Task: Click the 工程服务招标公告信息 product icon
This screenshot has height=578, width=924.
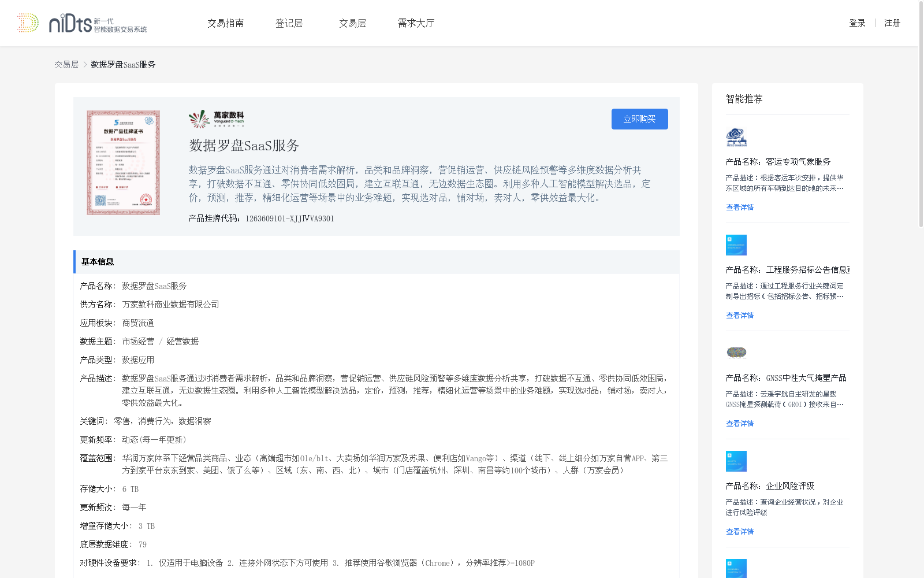Action: coord(736,245)
